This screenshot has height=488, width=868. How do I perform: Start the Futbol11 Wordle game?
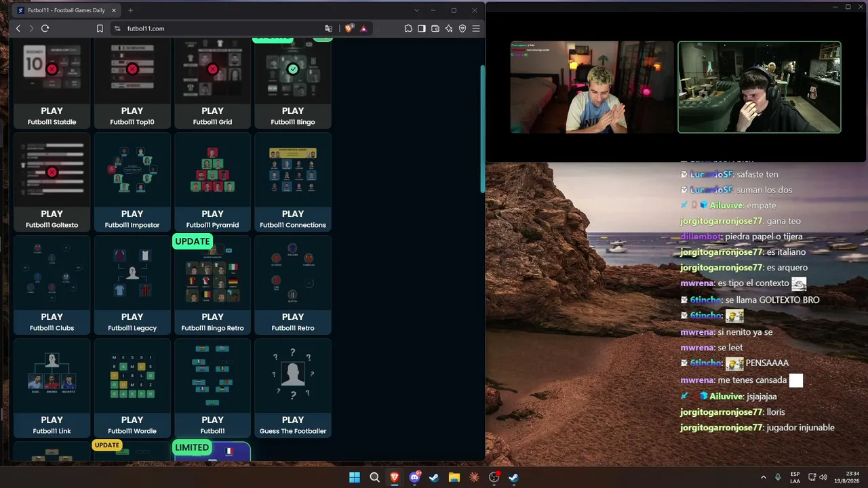[x=132, y=388]
